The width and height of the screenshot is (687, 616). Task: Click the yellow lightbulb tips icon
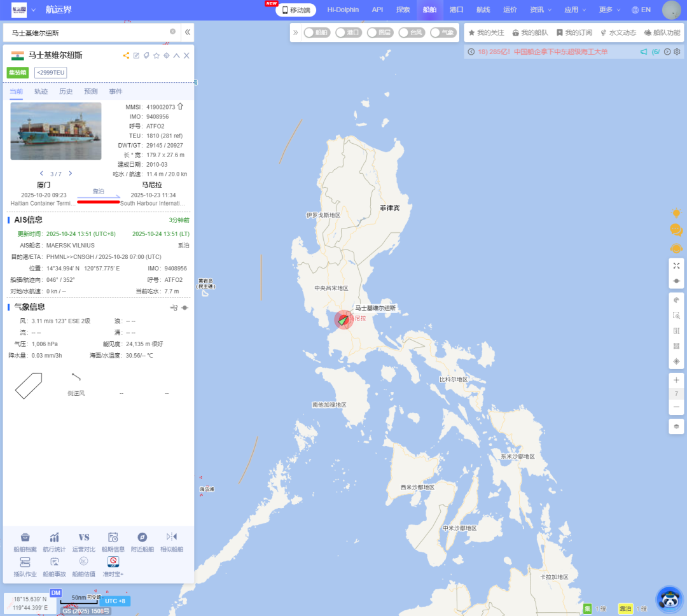pyautogui.click(x=676, y=214)
